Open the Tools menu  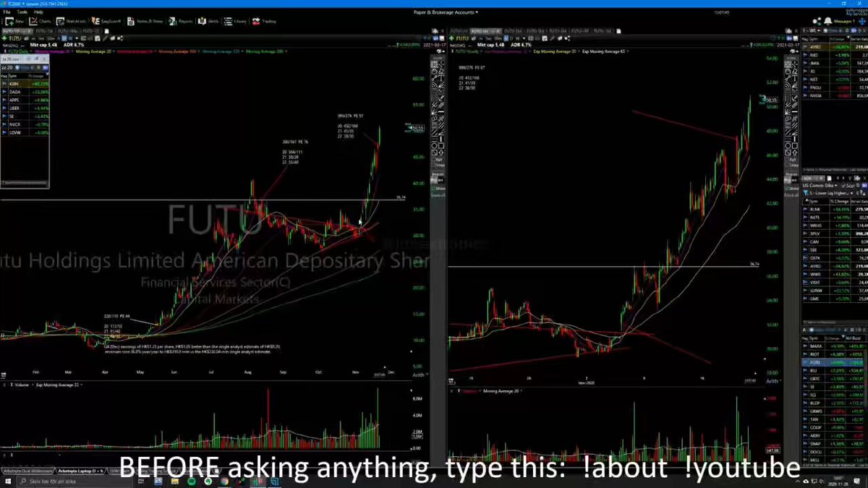21,12
